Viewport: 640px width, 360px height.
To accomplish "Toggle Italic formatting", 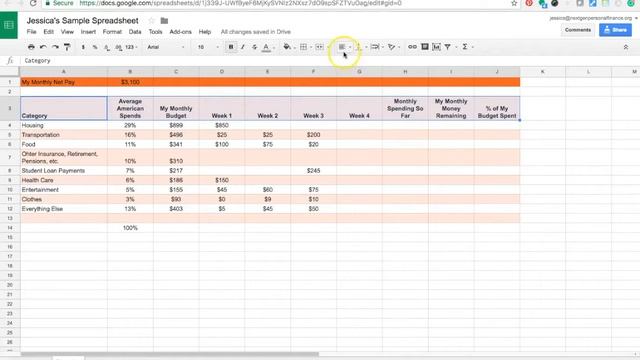I will tap(242, 47).
